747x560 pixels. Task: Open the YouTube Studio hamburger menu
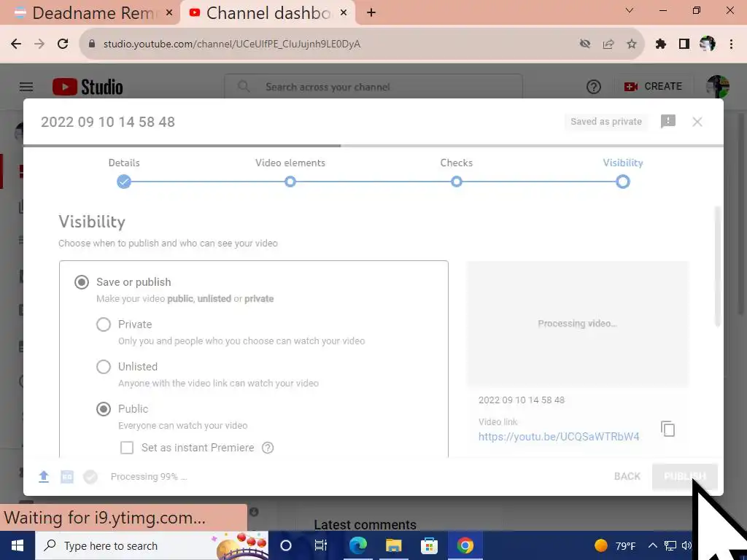26,87
